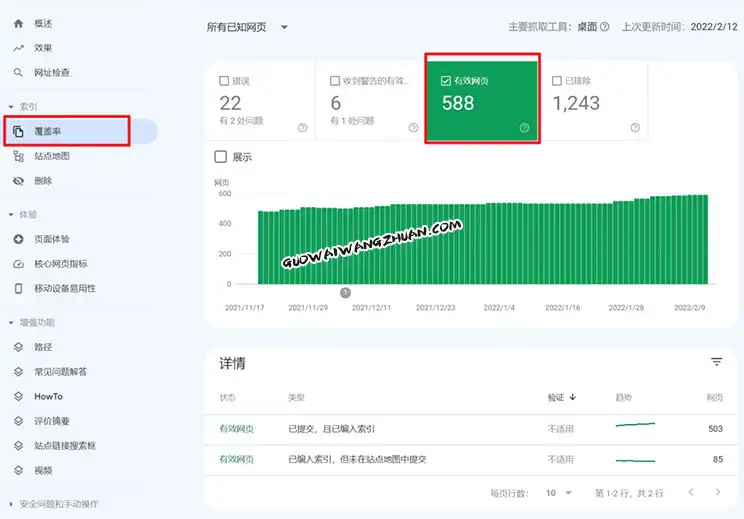The image size is (744, 519).
Task: Click the layers icon beside 路径
Action: point(18,347)
